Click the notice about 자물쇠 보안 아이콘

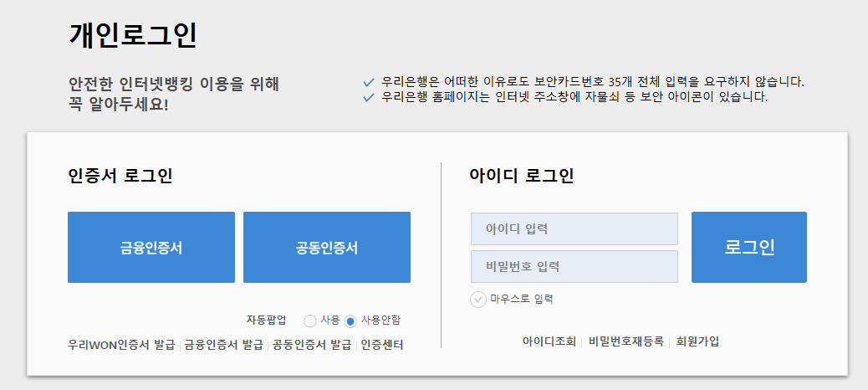coord(574,97)
